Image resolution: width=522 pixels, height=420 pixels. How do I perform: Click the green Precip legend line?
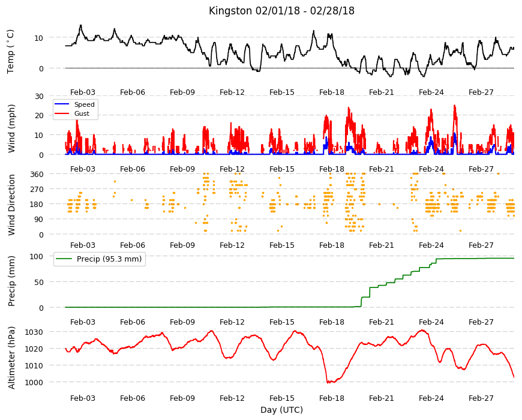[x=64, y=259]
